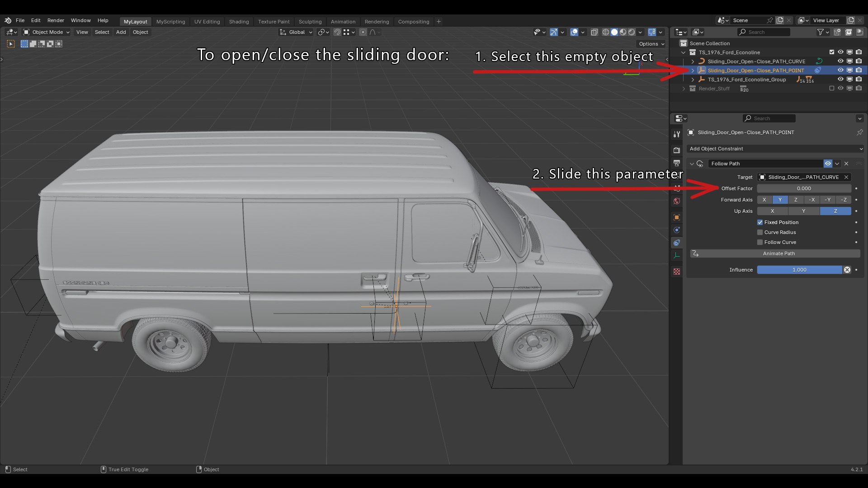The height and width of the screenshot is (488, 868).
Task: Enable the Render_Stuff collection checkbox
Action: click(832, 89)
